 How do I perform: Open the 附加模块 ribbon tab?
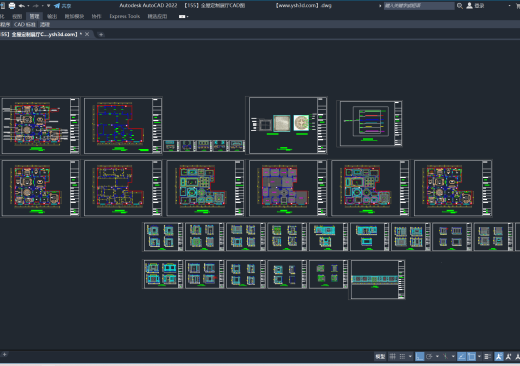click(74, 16)
